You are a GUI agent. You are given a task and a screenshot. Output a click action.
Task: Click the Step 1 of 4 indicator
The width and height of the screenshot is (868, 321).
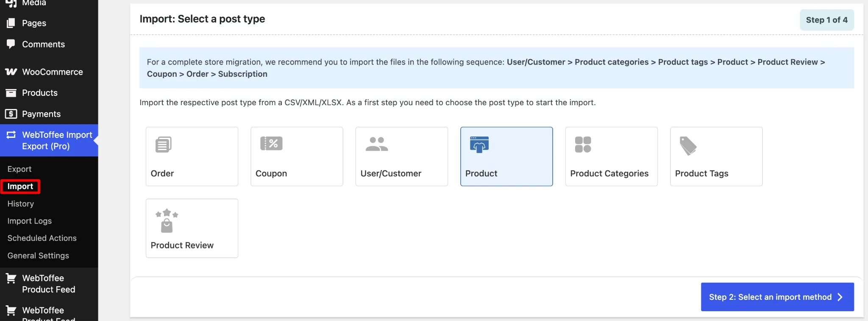click(826, 20)
